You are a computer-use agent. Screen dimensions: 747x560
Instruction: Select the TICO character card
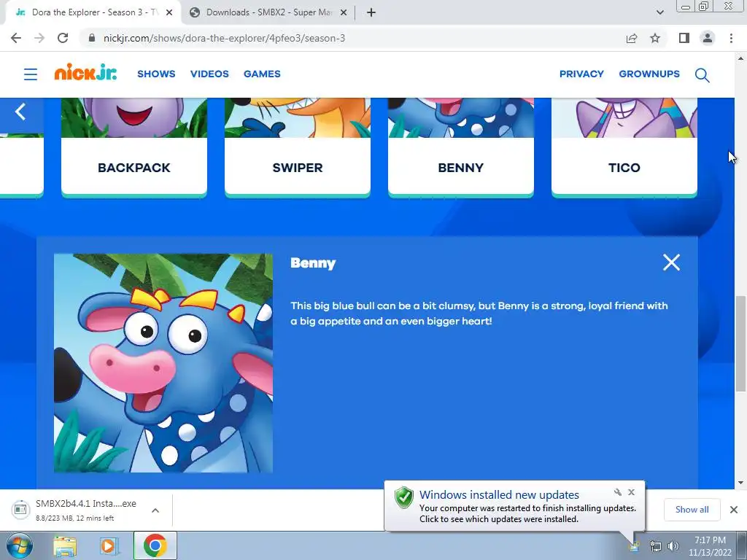point(624,147)
